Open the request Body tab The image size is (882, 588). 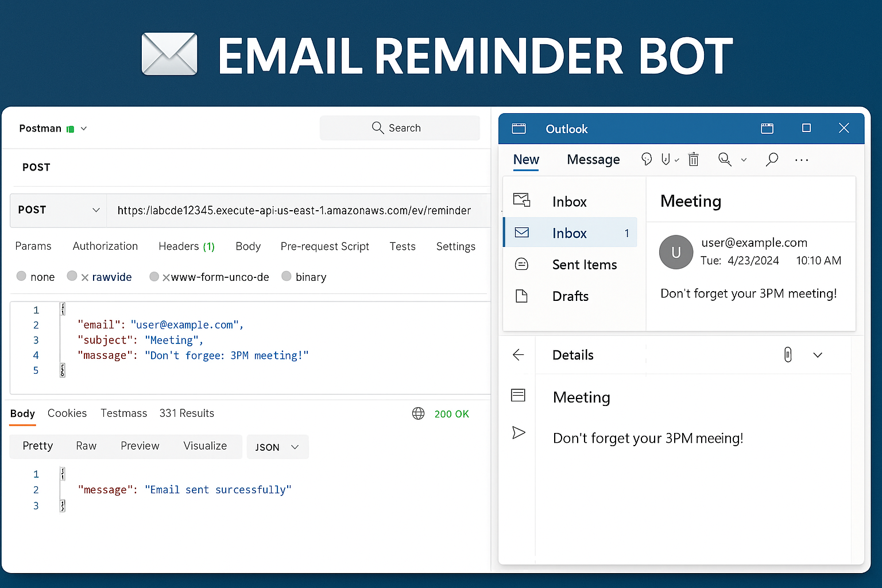point(248,246)
